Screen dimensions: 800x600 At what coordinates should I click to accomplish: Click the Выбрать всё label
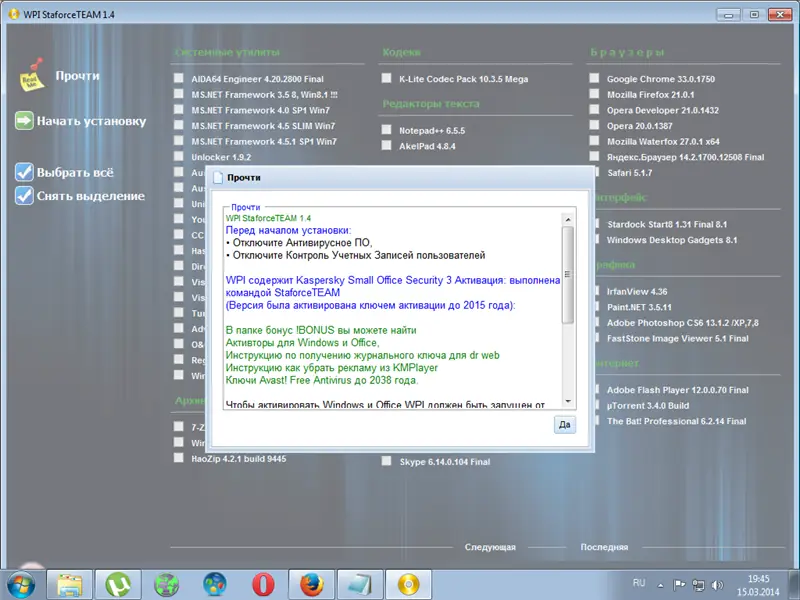pos(75,172)
